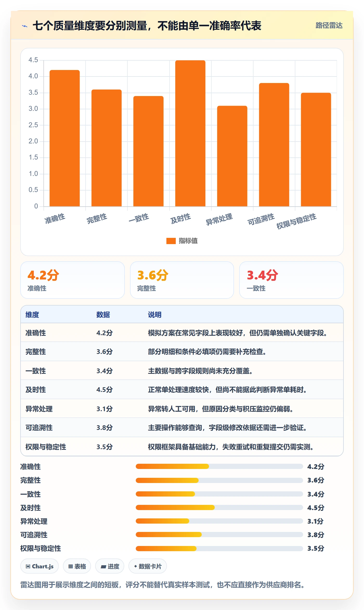The image size is (364, 610).
Task: Click the 说明 column header
Action: pyautogui.click(x=155, y=315)
